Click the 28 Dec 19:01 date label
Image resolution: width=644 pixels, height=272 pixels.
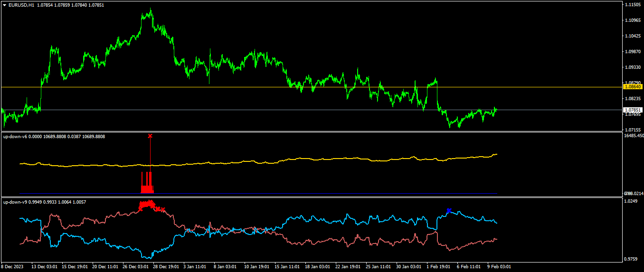click(x=167, y=267)
